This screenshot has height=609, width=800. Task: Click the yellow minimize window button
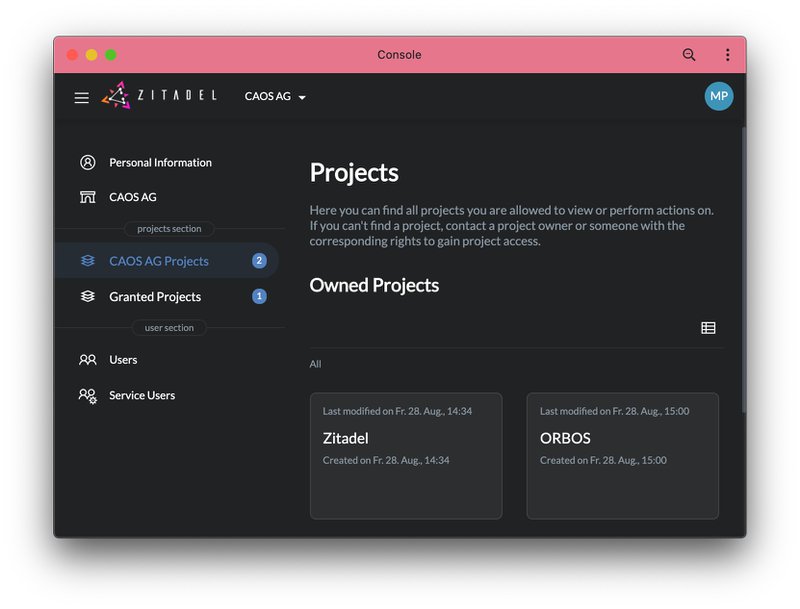tap(91, 55)
